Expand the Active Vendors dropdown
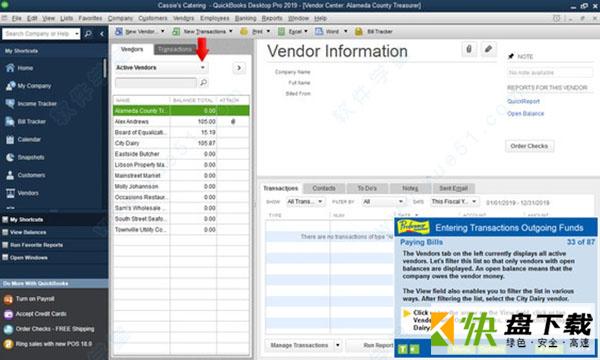This screenshot has height=360, width=600. pos(203,67)
